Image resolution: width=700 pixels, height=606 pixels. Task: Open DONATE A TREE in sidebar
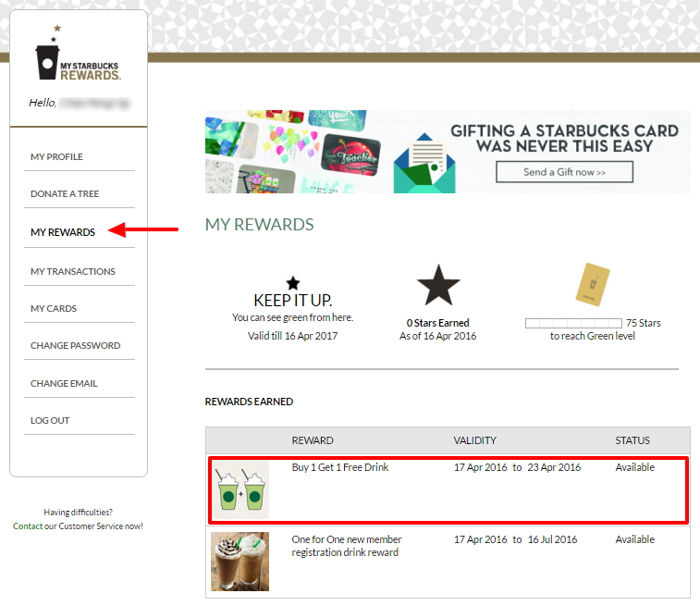65,193
